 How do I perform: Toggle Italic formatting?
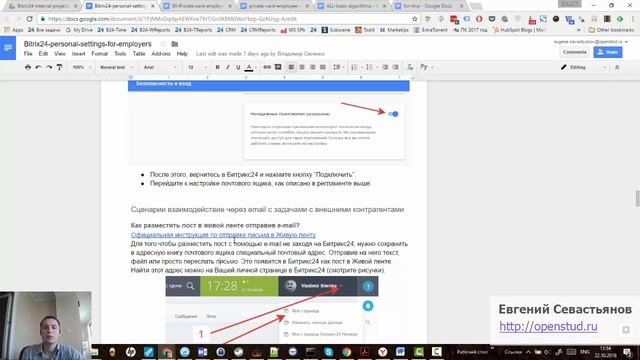click(228, 67)
